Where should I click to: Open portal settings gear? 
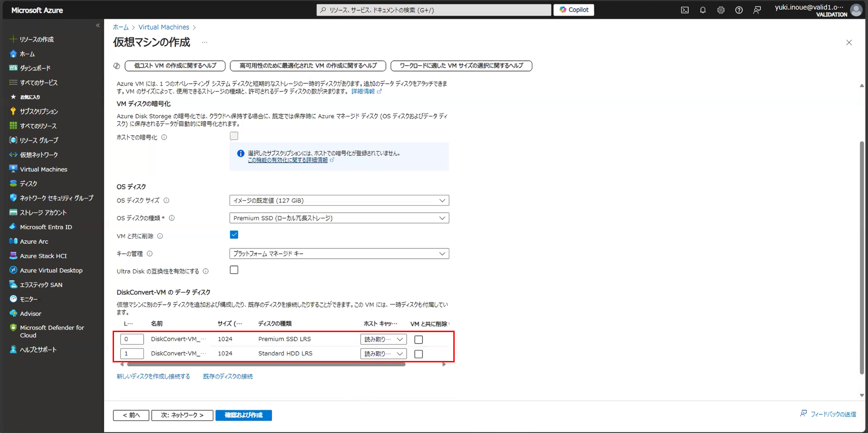click(721, 10)
